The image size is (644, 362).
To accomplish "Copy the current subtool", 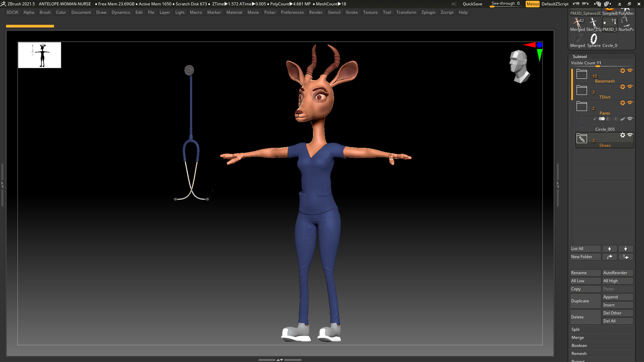I will pos(585,289).
